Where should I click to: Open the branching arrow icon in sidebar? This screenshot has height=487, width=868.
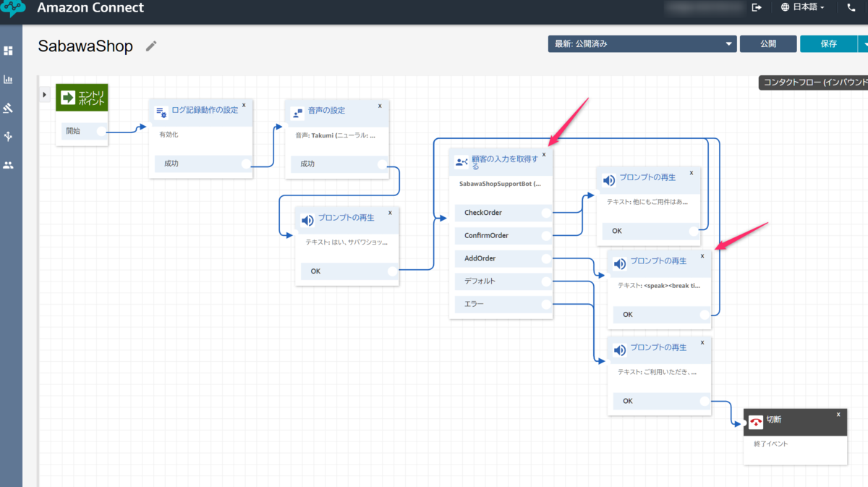pos(9,136)
